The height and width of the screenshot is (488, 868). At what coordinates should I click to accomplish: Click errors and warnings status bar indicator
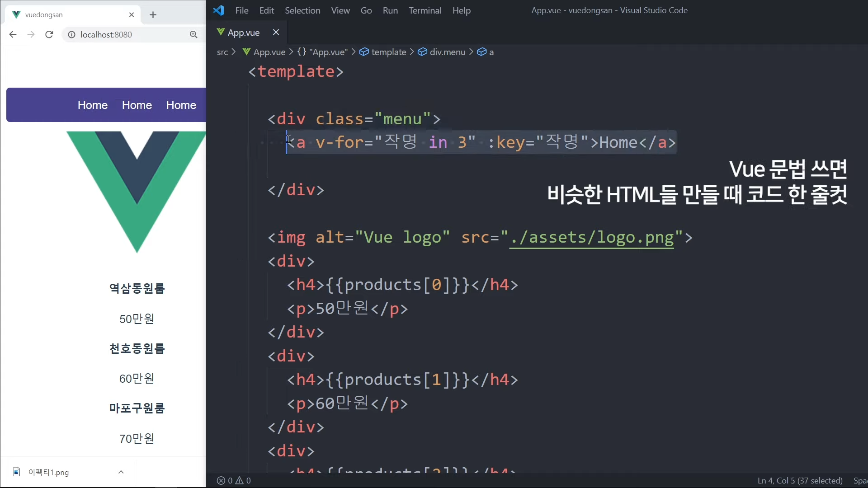(x=234, y=480)
